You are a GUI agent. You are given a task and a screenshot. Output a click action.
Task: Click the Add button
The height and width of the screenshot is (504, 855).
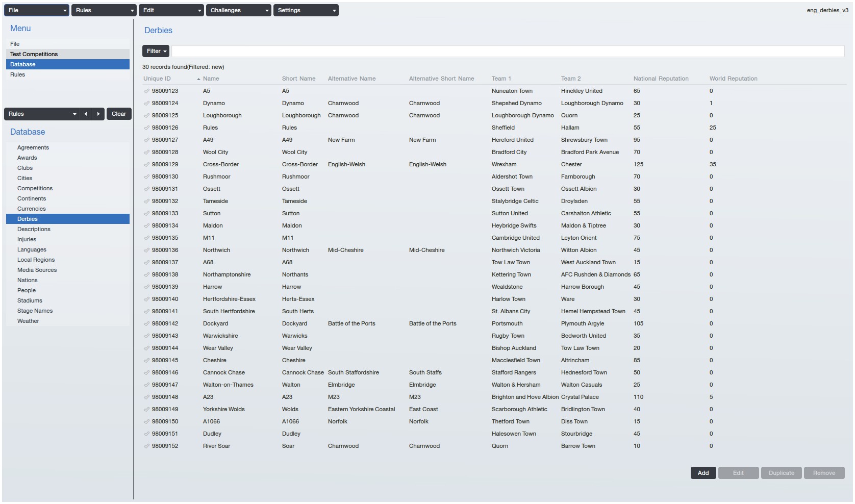coord(703,473)
